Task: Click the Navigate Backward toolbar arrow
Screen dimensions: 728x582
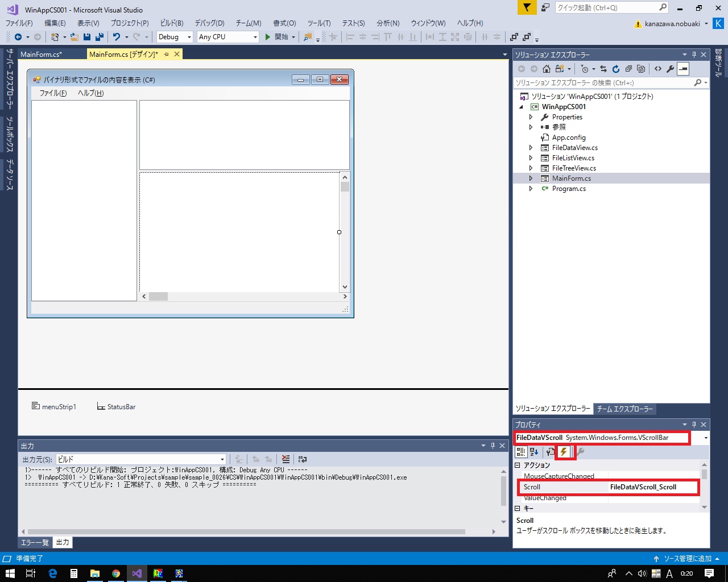Action: (x=18, y=37)
